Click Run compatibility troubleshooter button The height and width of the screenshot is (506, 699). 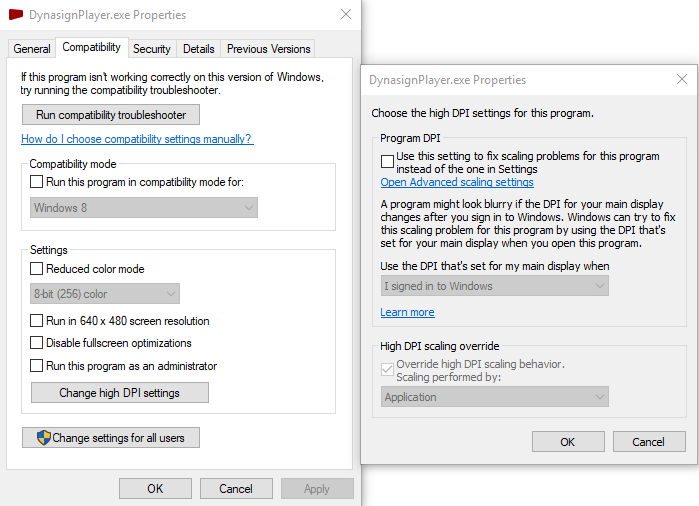click(111, 115)
